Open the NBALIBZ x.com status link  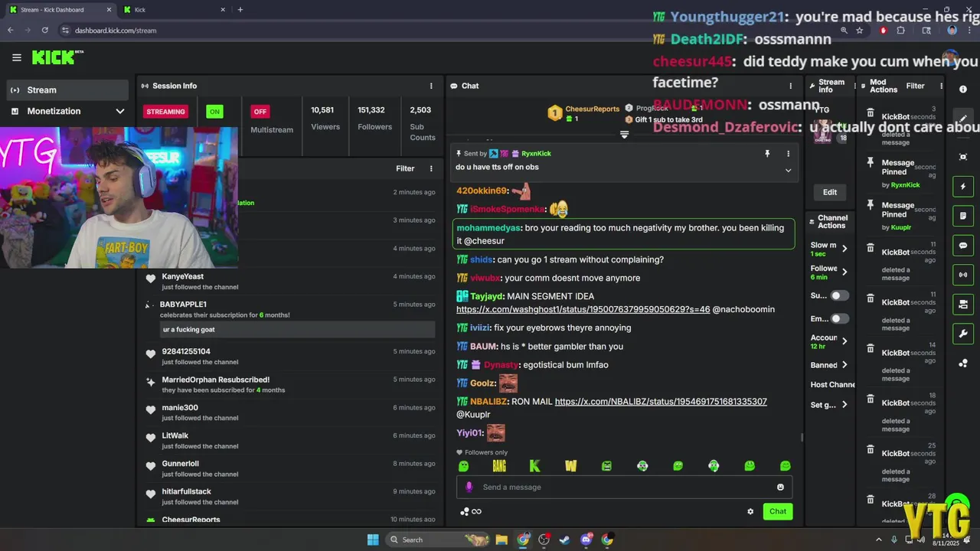point(661,401)
